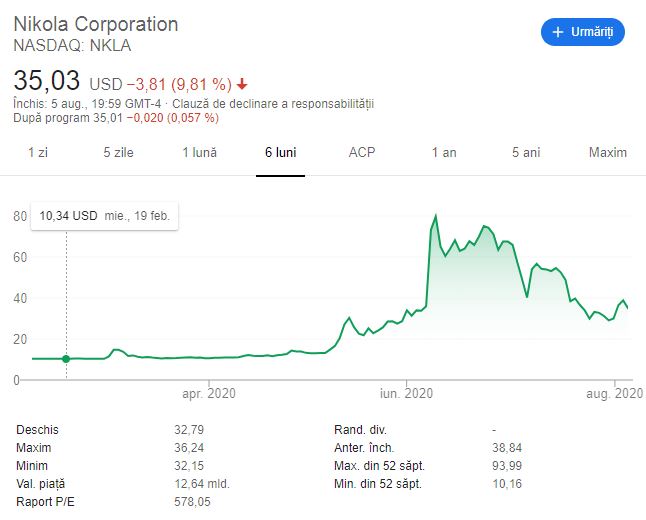Click the chart line near aug. 2020
The width and height of the screenshot is (646, 520).
(x=624, y=300)
